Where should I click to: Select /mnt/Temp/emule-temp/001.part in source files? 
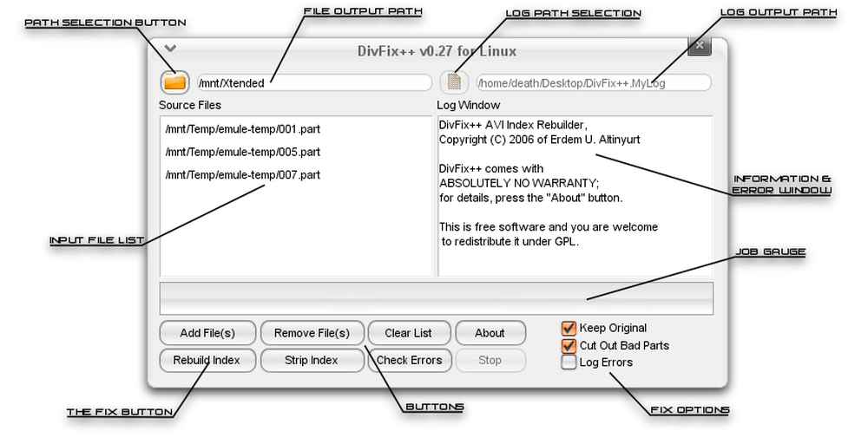(x=242, y=129)
